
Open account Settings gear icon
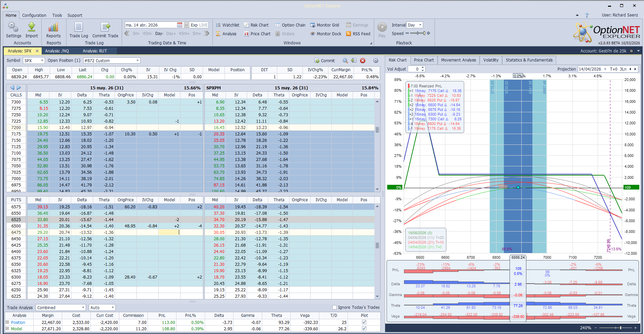13,27
